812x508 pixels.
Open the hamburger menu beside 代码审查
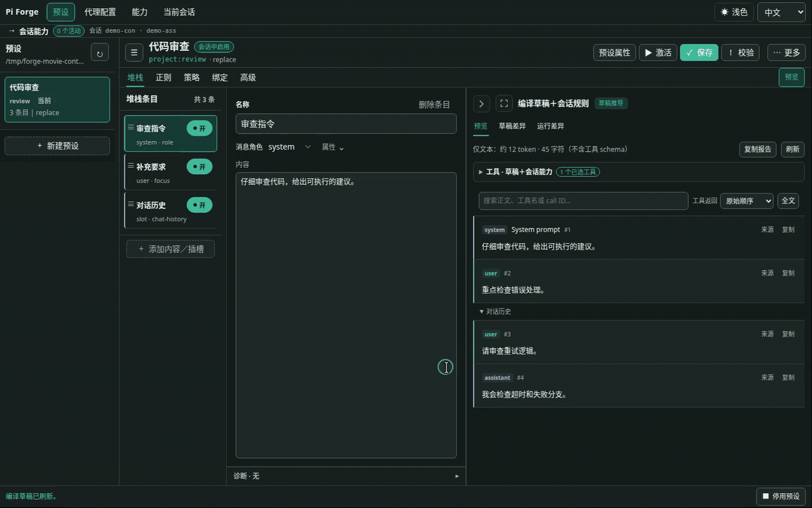pos(134,52)
